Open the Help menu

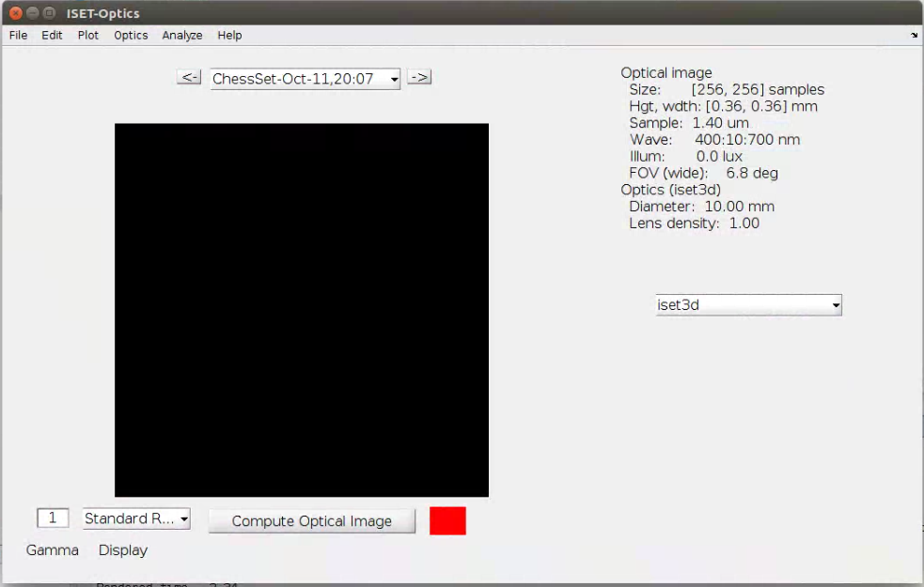click(228, 35)
